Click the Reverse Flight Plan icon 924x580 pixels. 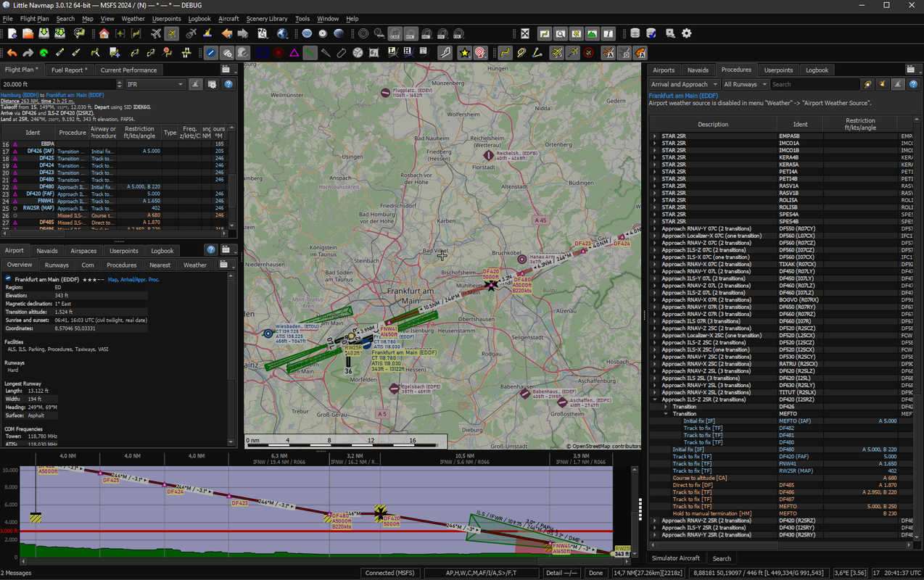(135, 52)
